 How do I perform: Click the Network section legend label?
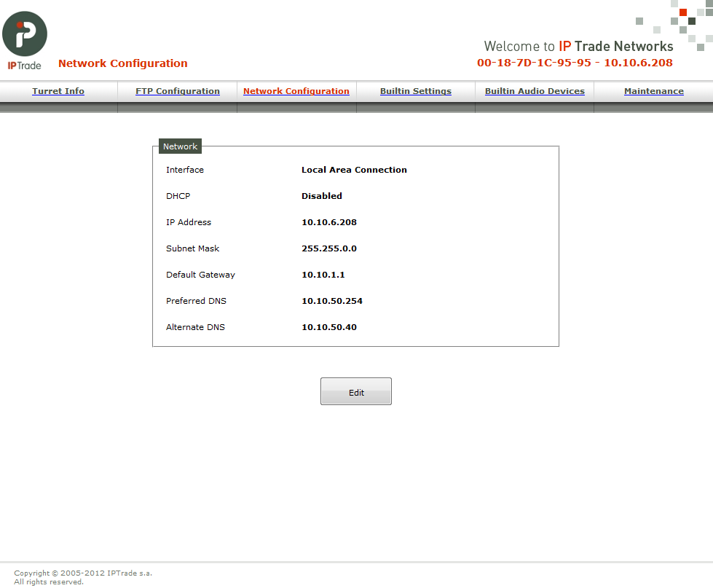tap(180, 146)
